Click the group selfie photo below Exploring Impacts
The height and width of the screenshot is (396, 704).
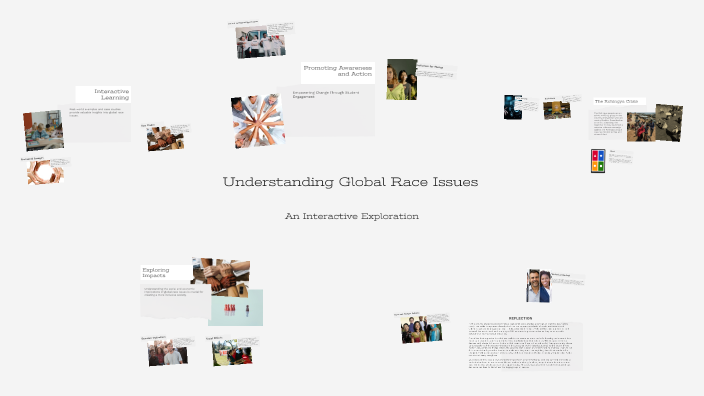click(167, 353)
